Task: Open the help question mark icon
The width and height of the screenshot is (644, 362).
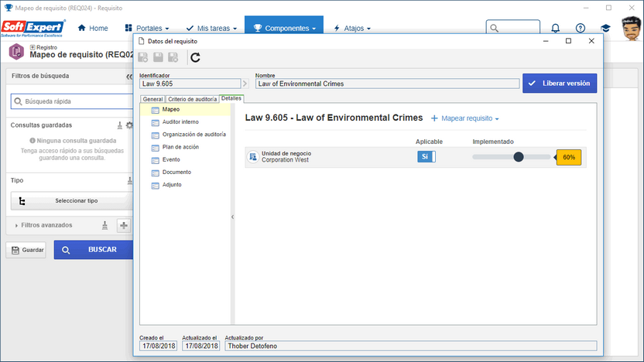Action: click(581, 28)
